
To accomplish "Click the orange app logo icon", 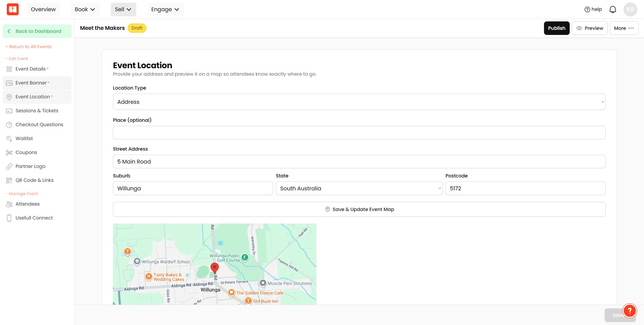I will tap(13, 9).
